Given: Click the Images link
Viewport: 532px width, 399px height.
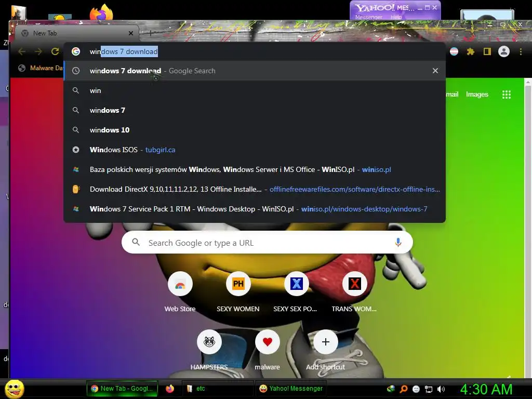Looking at the screenshot, I should (477, 95).
